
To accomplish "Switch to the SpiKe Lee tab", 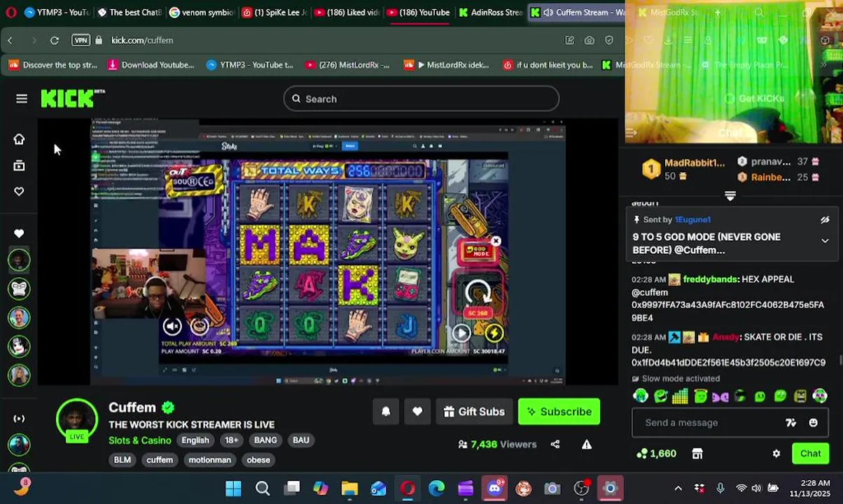I will click(274, 12).
